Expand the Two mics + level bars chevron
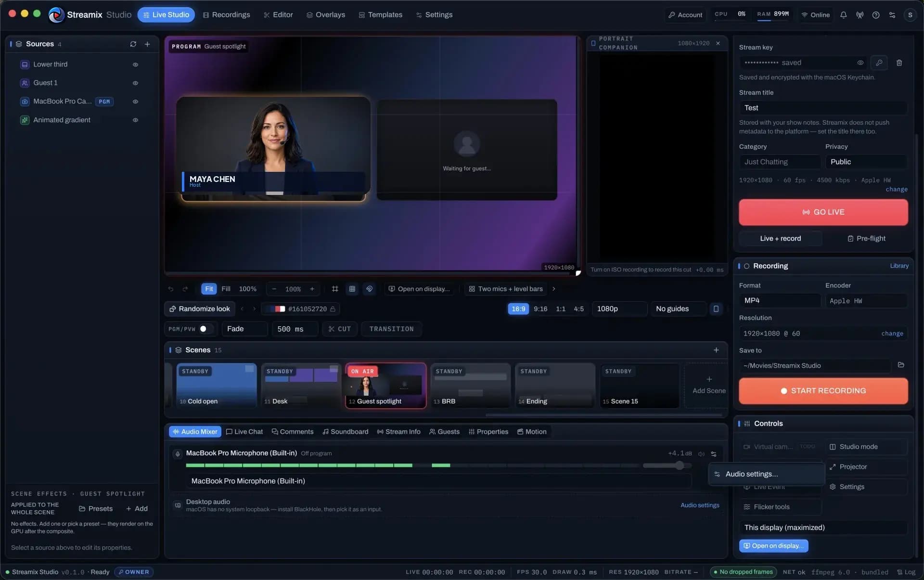Image resolution: width=924 pixels, height=580 pixels. [x=554, y=289]
